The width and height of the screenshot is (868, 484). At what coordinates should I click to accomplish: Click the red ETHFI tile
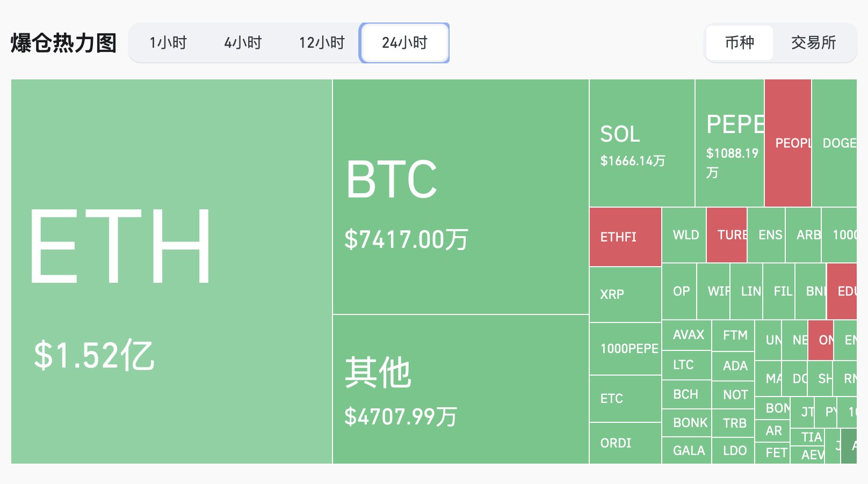[x=625, y=237]
